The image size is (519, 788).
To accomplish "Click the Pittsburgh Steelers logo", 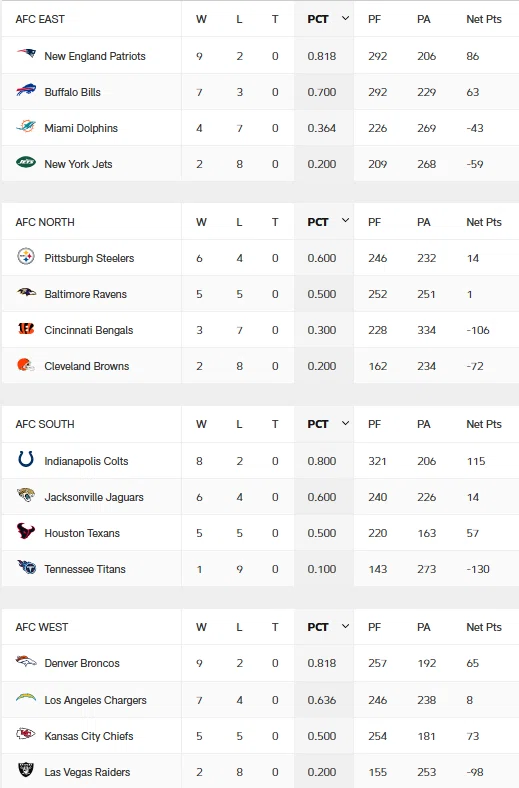I will point(26,257).
